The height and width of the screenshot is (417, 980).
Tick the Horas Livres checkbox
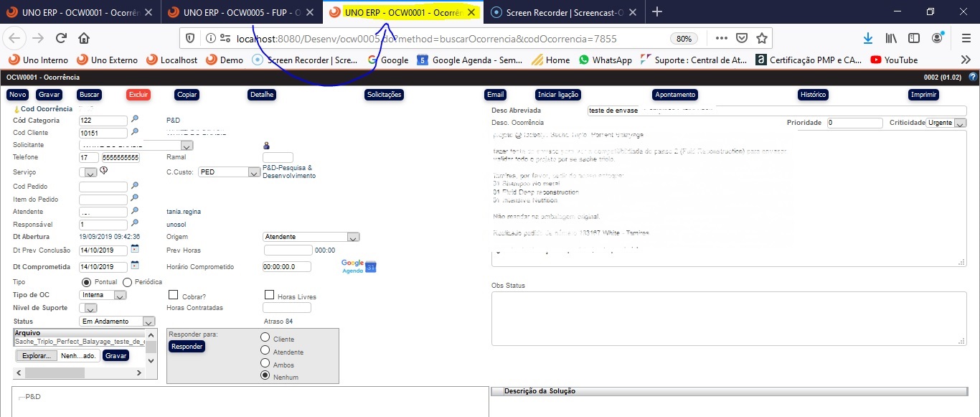click(270, 295)
